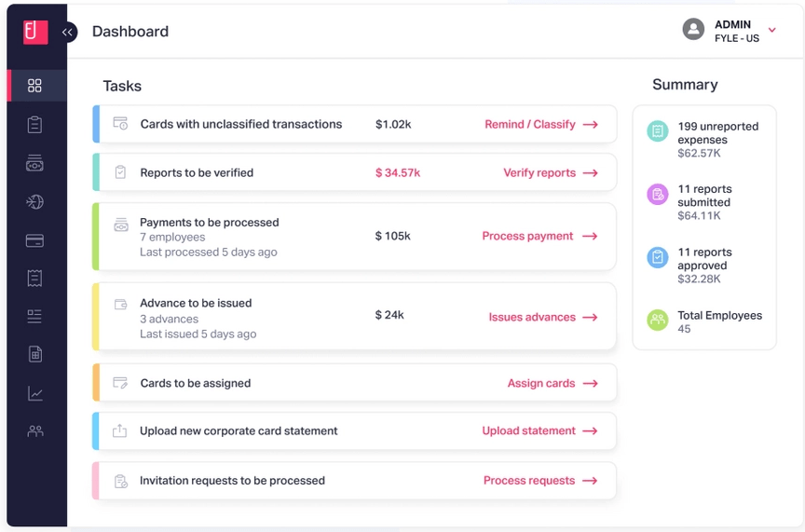Click the unclassified transactions card icon
805x532 pixels.
coord(120,124)
